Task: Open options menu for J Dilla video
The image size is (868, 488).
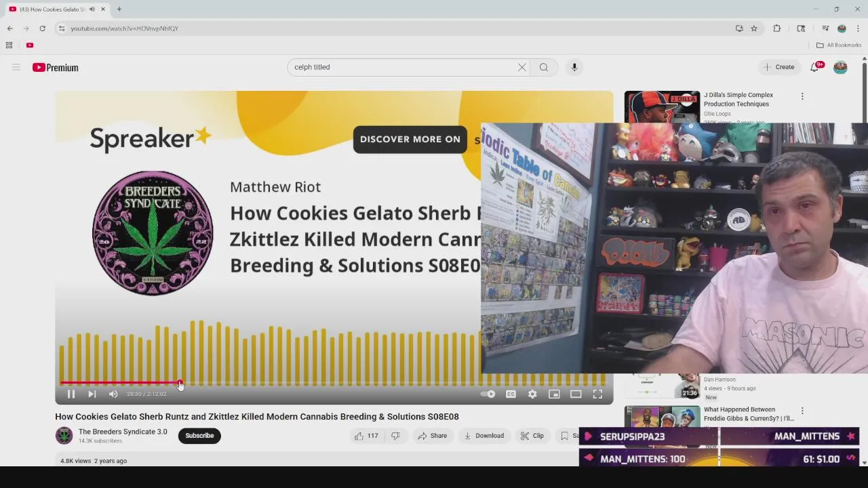Action: (802, 96)
